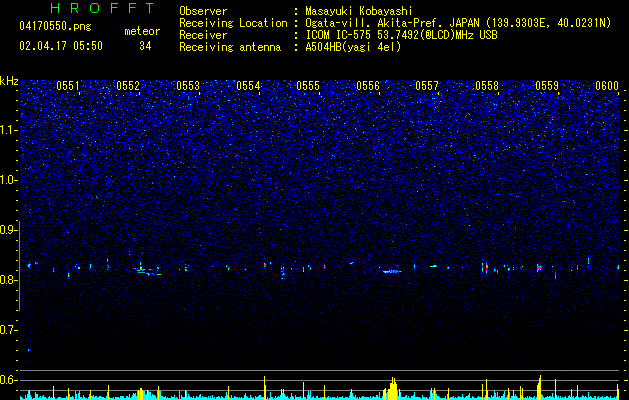This screenshot has height=400, width=629.
Task: Click the 0555 time marker
Action: 308,86
